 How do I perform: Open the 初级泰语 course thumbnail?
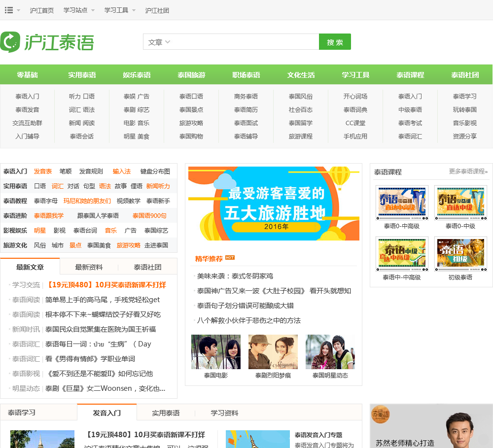pos(460,254)
